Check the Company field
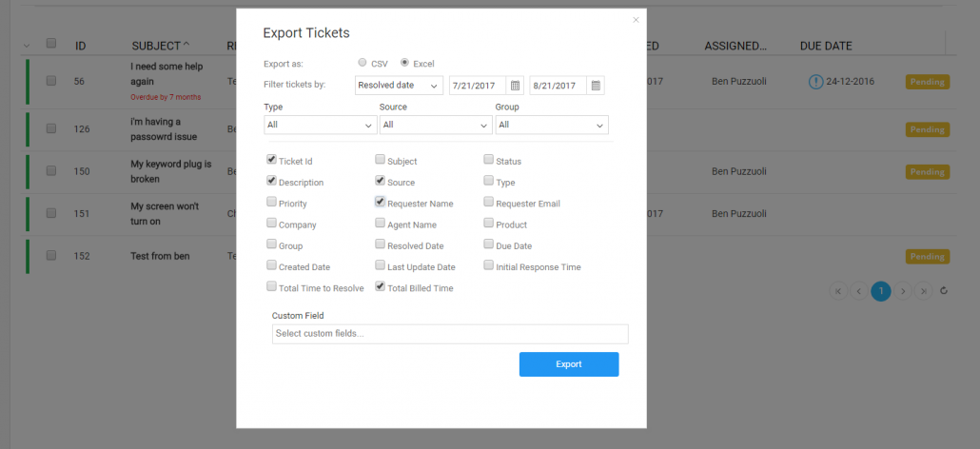 pos(271,223)
